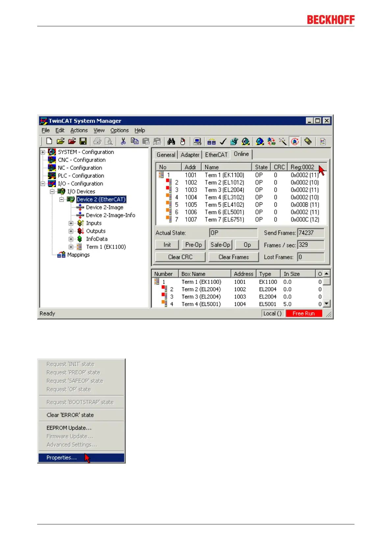Click the mouse-shaped toolbar icon

pos(183,141)
